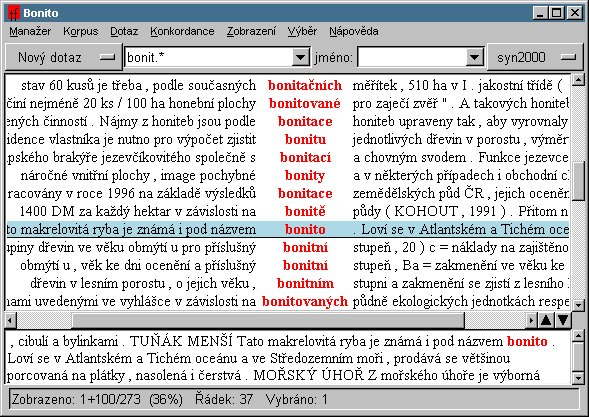The height and width of the screenshot is (417, 589).
Task: Click concordance scrollbar up arrow
Action: click(578, 79)
